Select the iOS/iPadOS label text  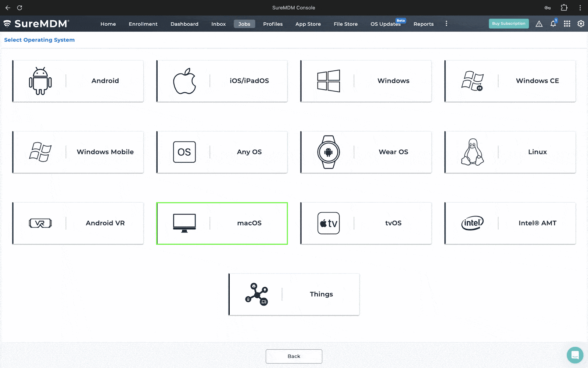click(x=249, y=81)
